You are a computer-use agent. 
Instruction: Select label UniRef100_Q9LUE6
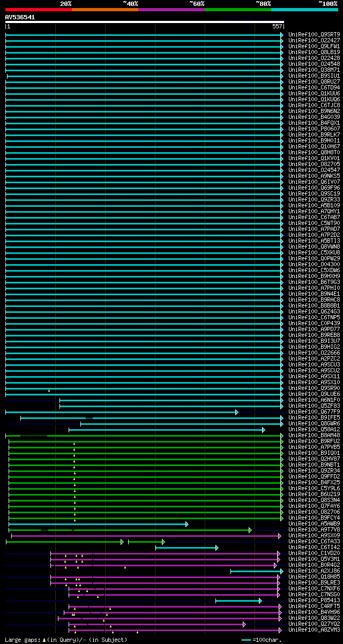pyautogui.click(x=314, y=394)
